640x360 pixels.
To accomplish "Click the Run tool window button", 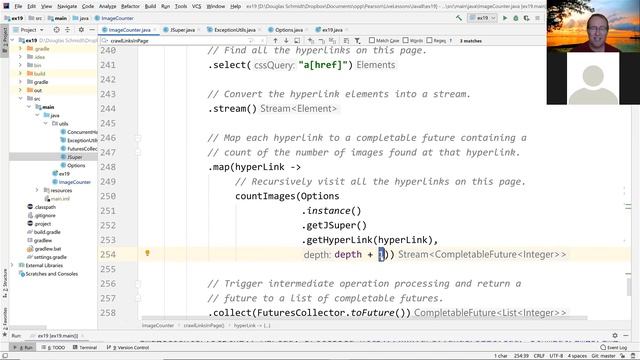I will coord(23,347).
